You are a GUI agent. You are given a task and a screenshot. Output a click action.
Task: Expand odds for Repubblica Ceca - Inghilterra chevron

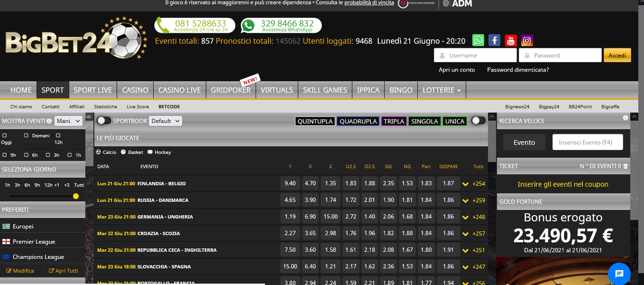click(465, 250)
